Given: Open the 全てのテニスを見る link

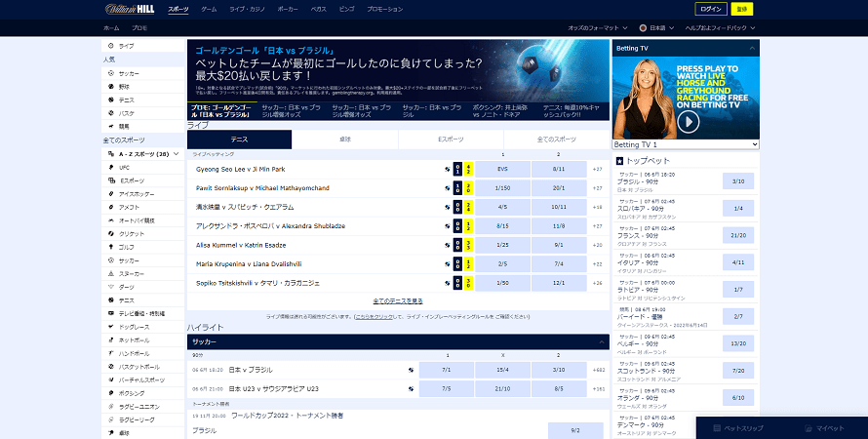Looking at the screenshot, I should point(398,301).
